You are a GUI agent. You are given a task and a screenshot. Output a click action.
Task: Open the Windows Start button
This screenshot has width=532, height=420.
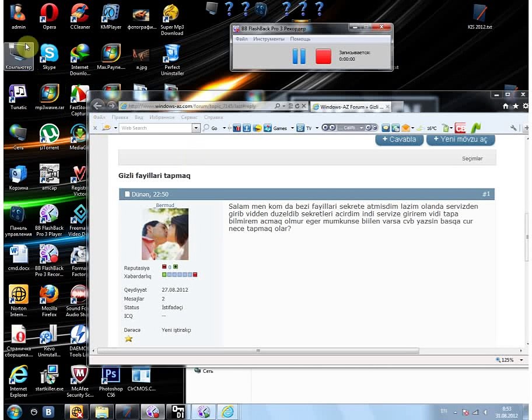14,412
